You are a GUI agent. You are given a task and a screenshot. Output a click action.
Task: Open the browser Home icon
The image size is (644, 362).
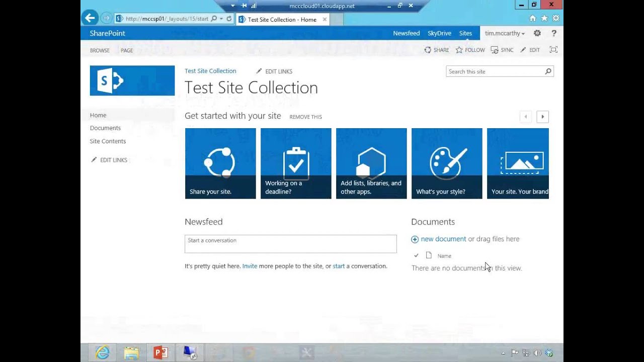point(533,18)
